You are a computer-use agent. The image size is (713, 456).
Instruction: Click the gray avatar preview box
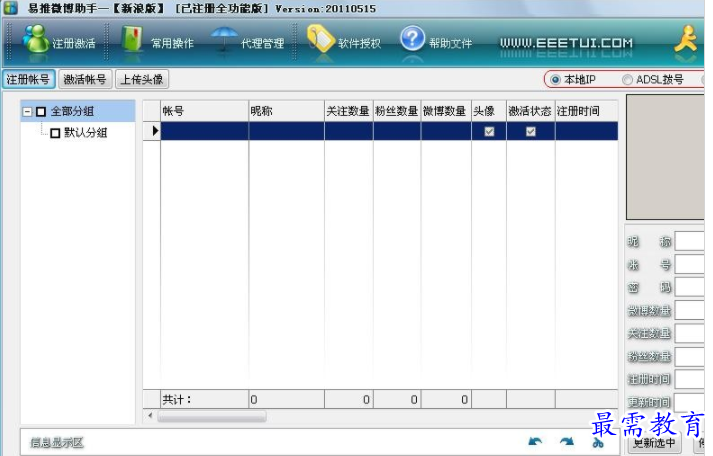click(x=666, y=157)
